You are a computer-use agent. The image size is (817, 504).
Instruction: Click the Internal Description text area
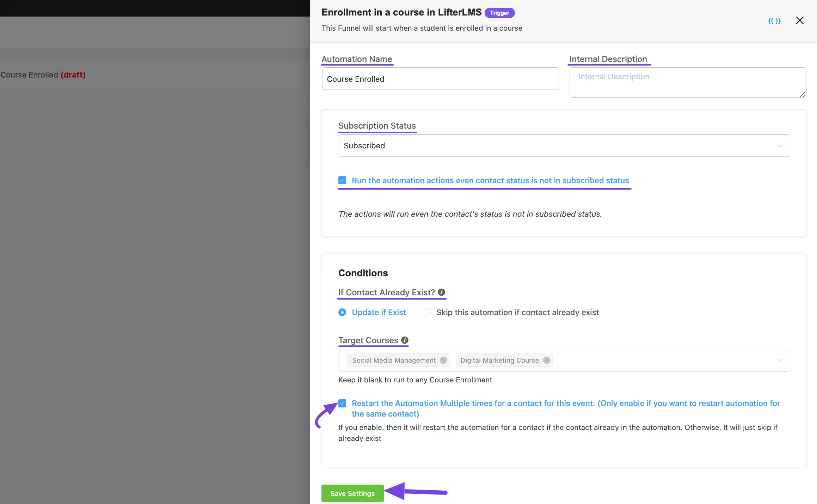687,82
